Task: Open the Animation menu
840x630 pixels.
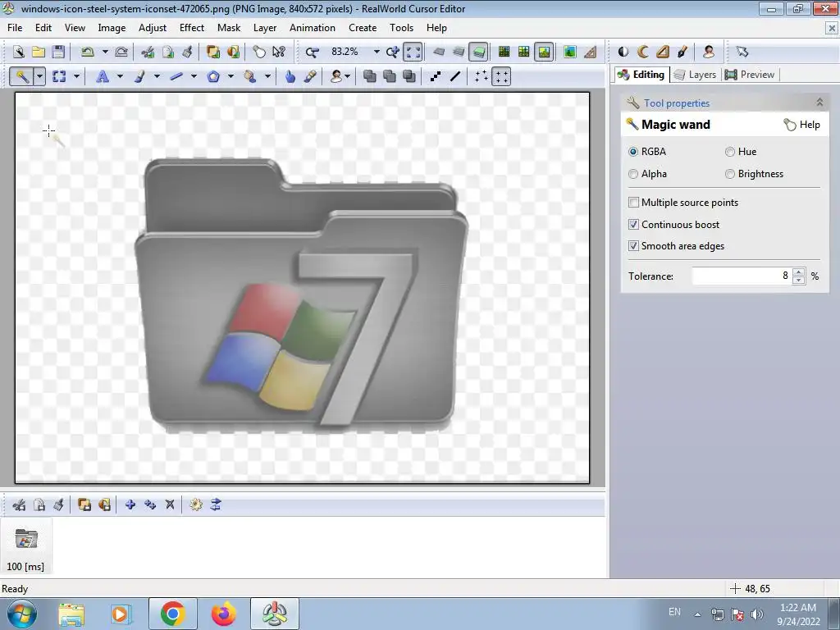Action: click(313, 28)
